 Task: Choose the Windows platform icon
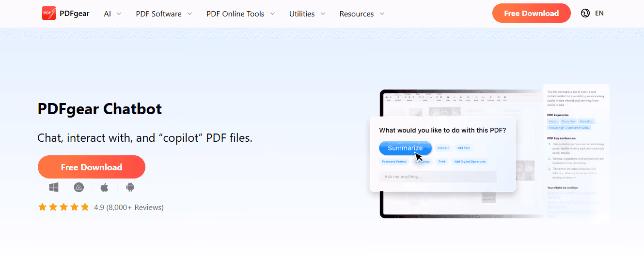click(x=54, y=187)
